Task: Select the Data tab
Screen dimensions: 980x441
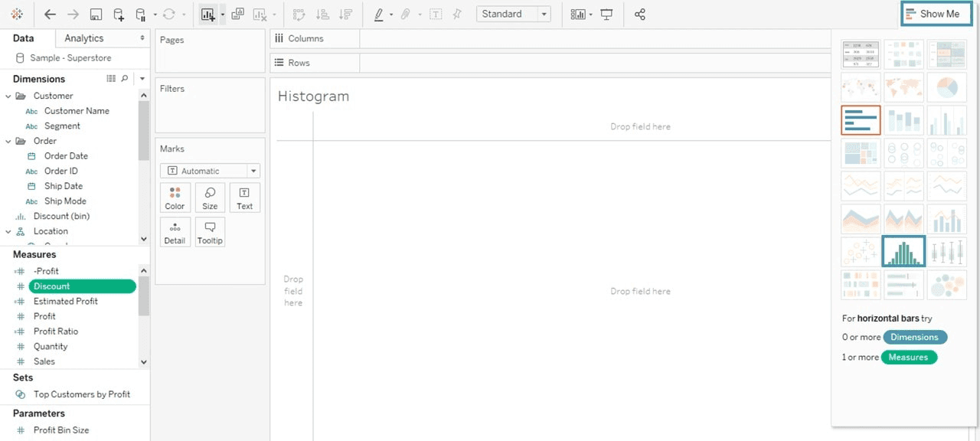Action: (x=24, y=38)
